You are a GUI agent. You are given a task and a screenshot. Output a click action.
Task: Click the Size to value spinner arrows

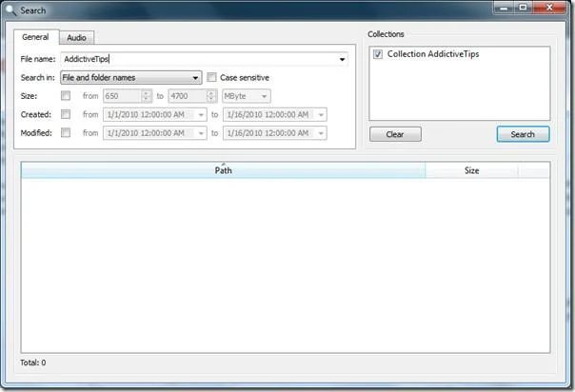pos(211,96)
